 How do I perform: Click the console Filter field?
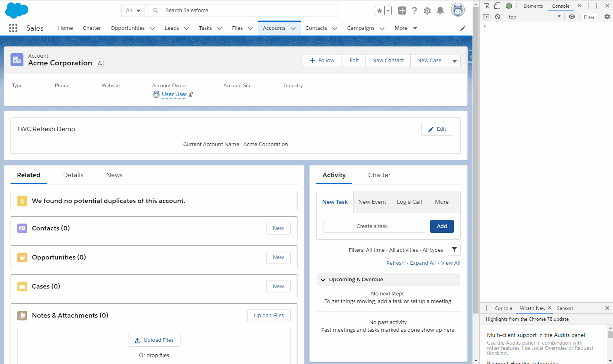(589, 17)
